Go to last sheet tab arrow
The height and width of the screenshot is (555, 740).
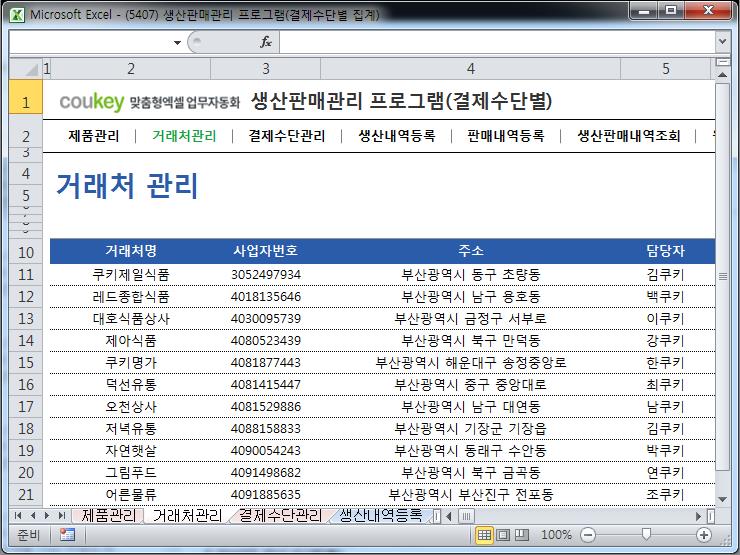tap(61, 515)
